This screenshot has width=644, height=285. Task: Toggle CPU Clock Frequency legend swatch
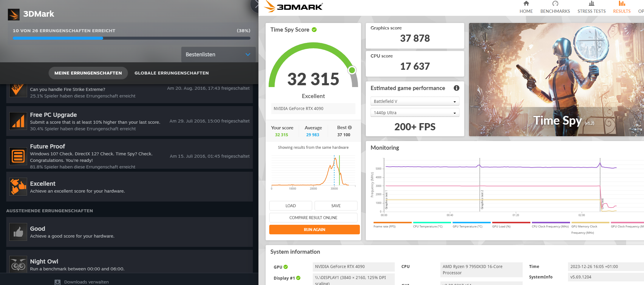click(551, 222)
